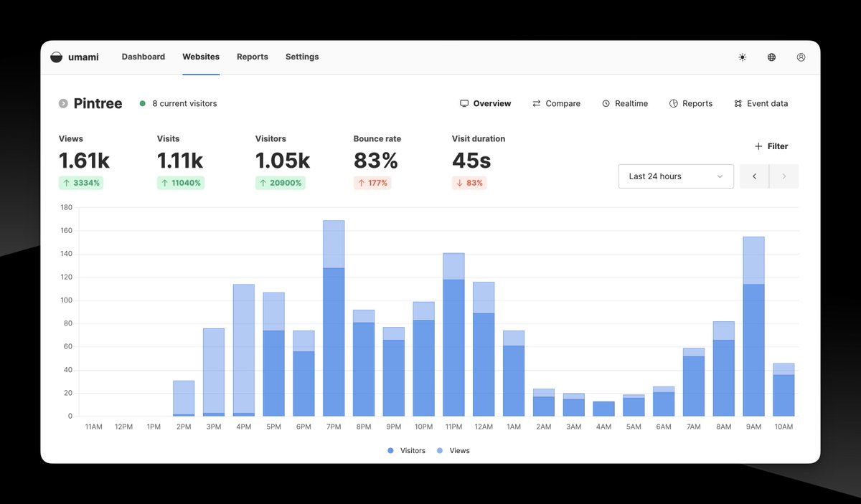Click the Pintree website title

pyautogui.click(x=98, y=104)
